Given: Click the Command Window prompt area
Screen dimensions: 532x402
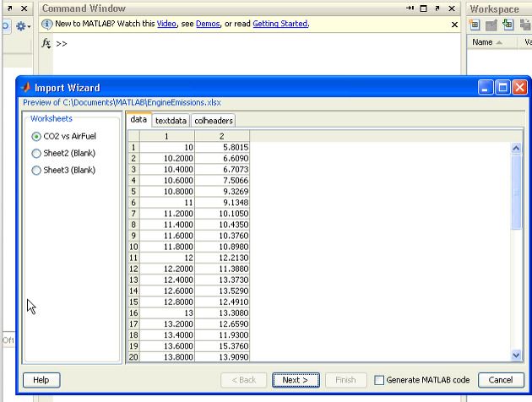Looking at the screenshot, I should pyautogui.click(x=62, y=44).
